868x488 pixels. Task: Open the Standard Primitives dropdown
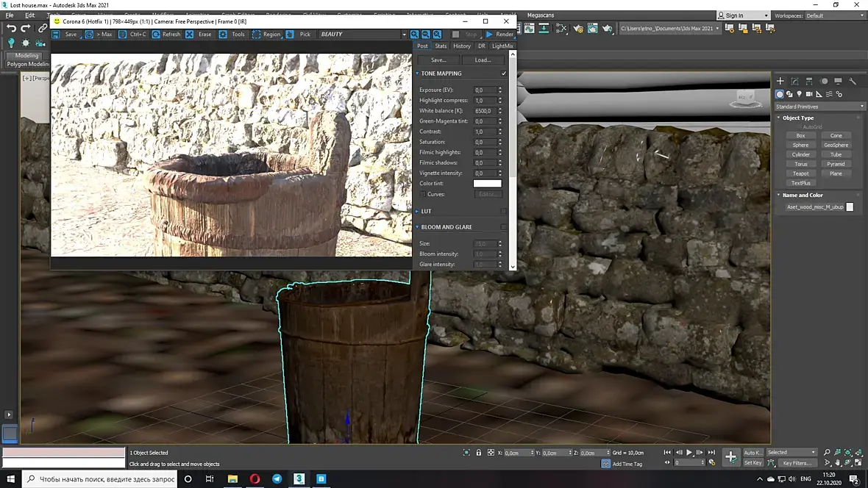[x=819, y=107]
